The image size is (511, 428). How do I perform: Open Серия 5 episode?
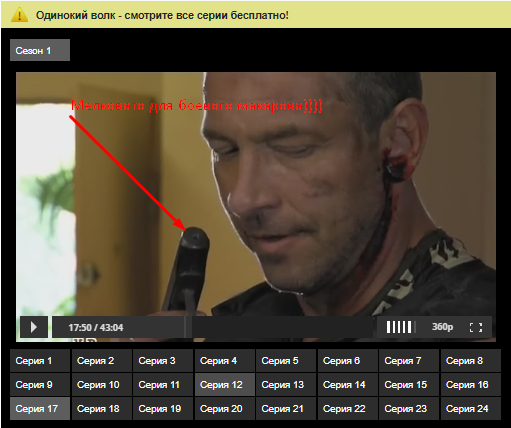click(x=286, y=361)
